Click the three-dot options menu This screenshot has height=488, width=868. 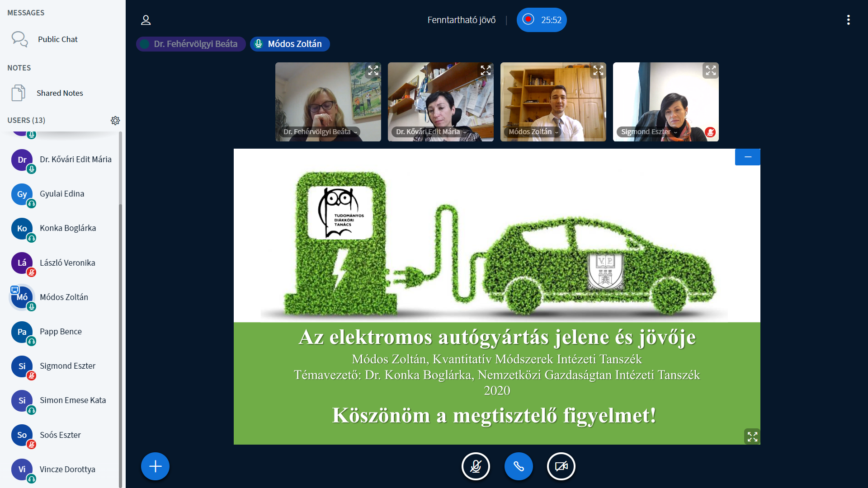pos(848,20)
